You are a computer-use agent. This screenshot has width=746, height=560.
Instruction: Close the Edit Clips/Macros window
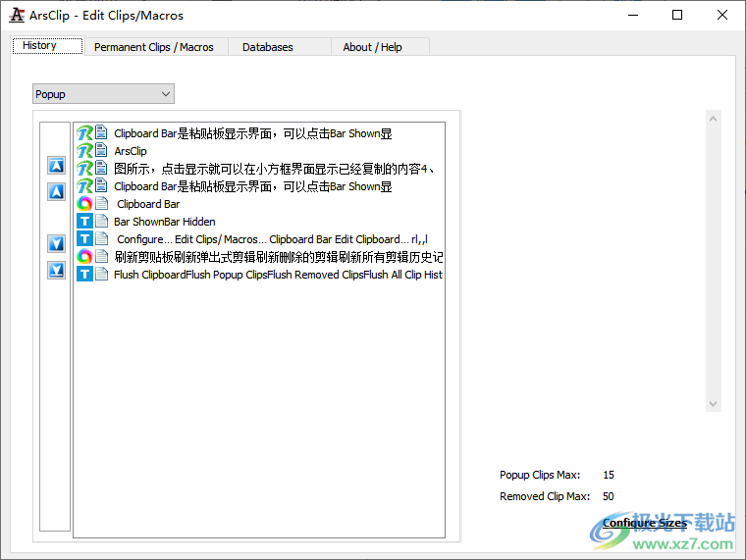click(x=721, y=16)
